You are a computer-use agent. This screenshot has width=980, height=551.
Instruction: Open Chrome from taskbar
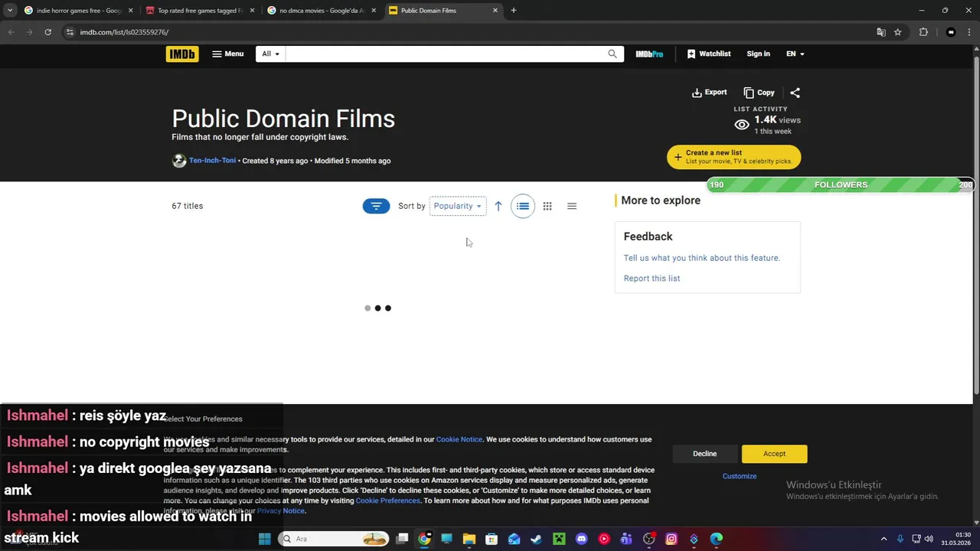(424, 539)
